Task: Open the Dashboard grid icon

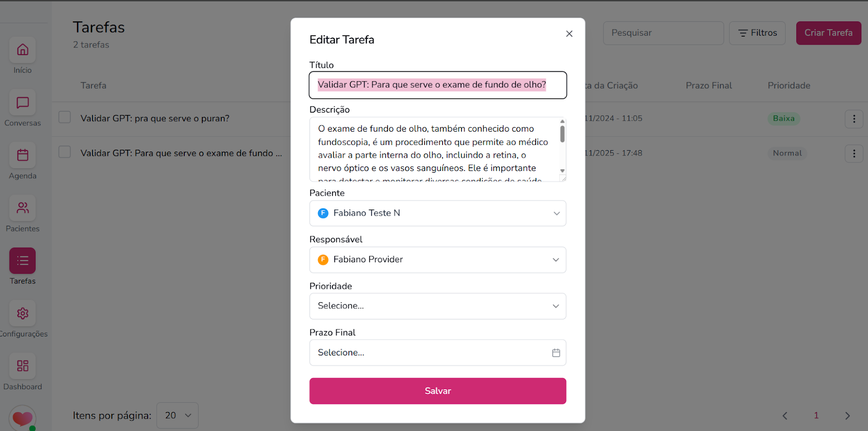Action: [22, 366]
